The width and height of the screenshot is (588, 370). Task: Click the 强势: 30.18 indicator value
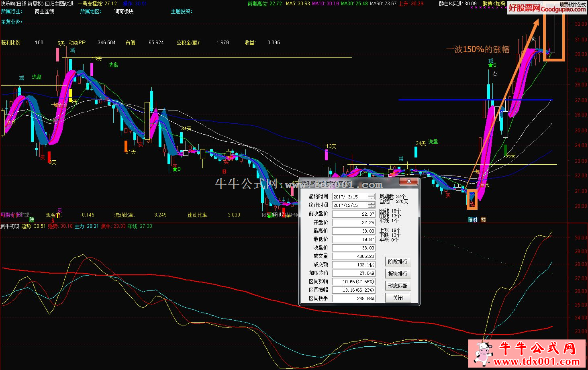click(x=60, y=227)
